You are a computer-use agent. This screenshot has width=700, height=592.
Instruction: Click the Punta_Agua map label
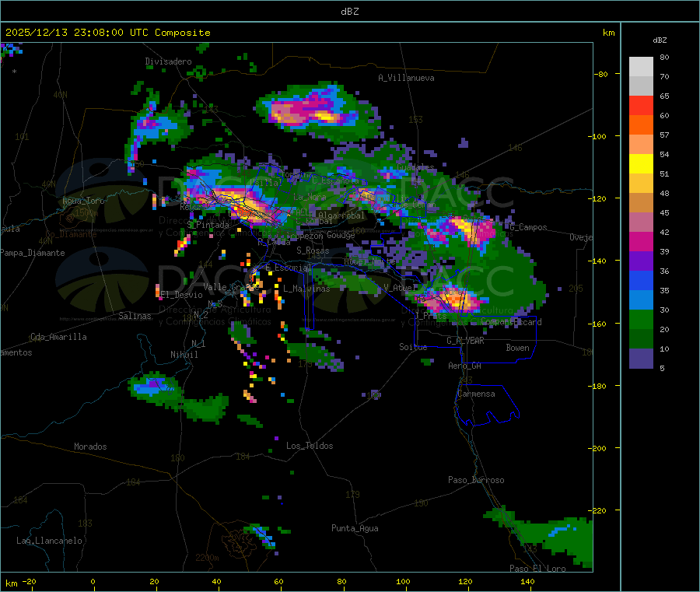[x=355, y=528]
